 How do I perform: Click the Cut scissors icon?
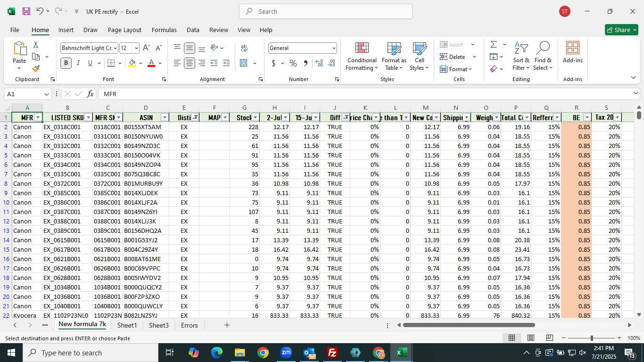coord(36,45)
